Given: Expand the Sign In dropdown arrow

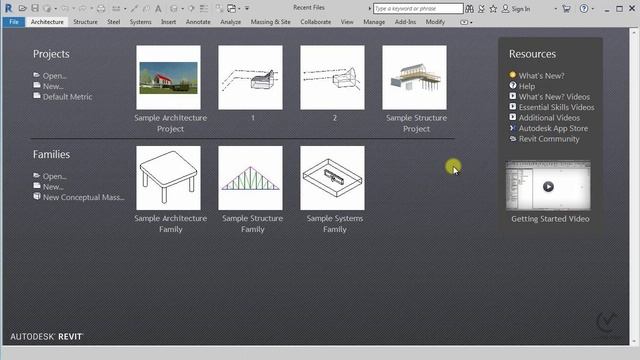Looking at the screenshot, I should point(556,9).
